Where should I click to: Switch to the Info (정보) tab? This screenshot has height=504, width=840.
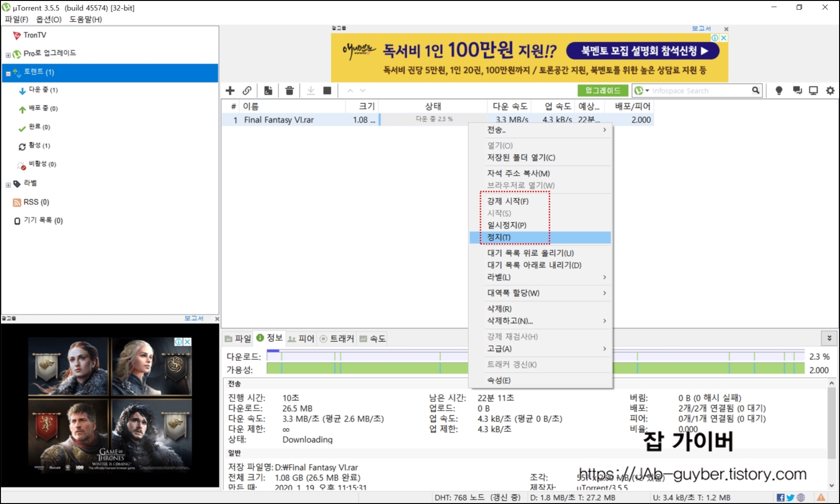[x=269, y=338]
